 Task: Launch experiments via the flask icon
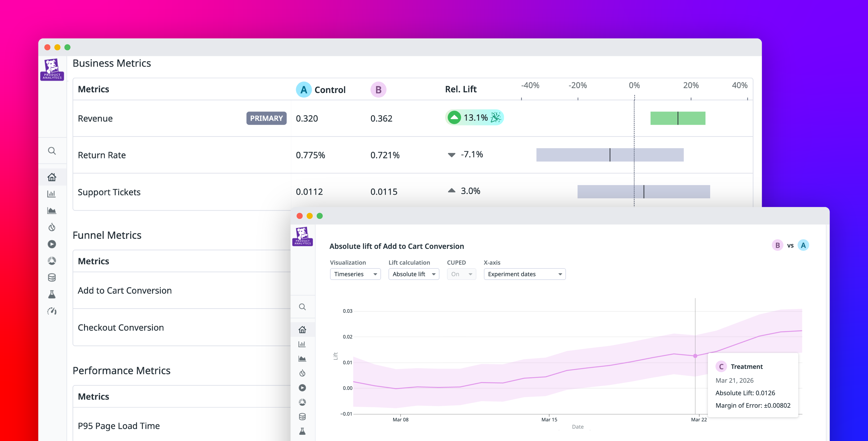click(52, 294)
